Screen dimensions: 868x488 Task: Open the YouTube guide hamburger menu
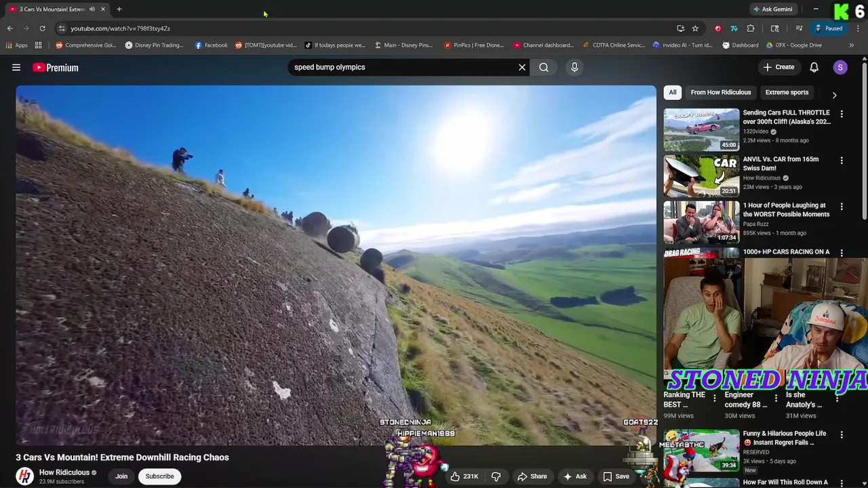point(16,67)
